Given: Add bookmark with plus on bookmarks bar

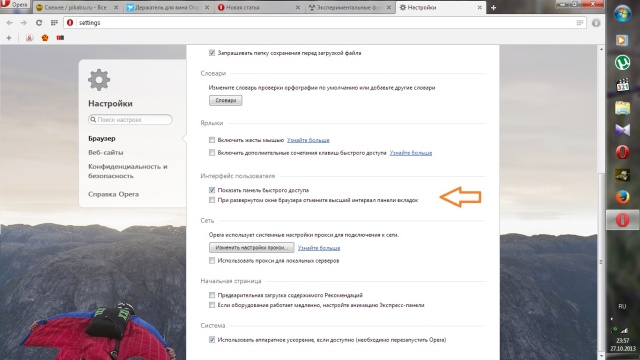Looking at the screenshot, I should pyautogui.click(x=9, y=38).
